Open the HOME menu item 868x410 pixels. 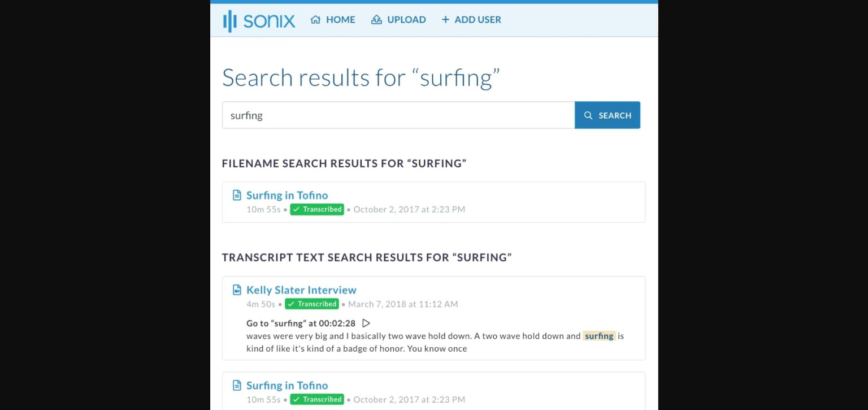click(341, 19)
